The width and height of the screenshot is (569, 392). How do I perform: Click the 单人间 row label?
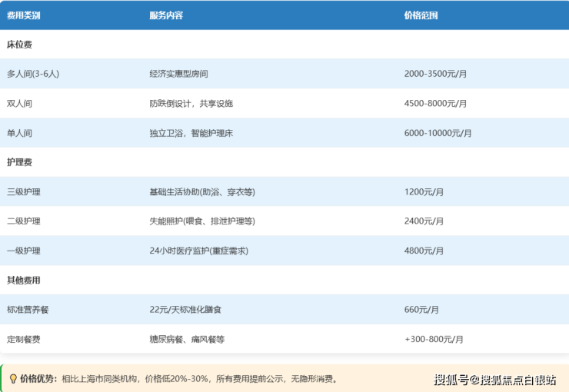[x=19, y=133]
